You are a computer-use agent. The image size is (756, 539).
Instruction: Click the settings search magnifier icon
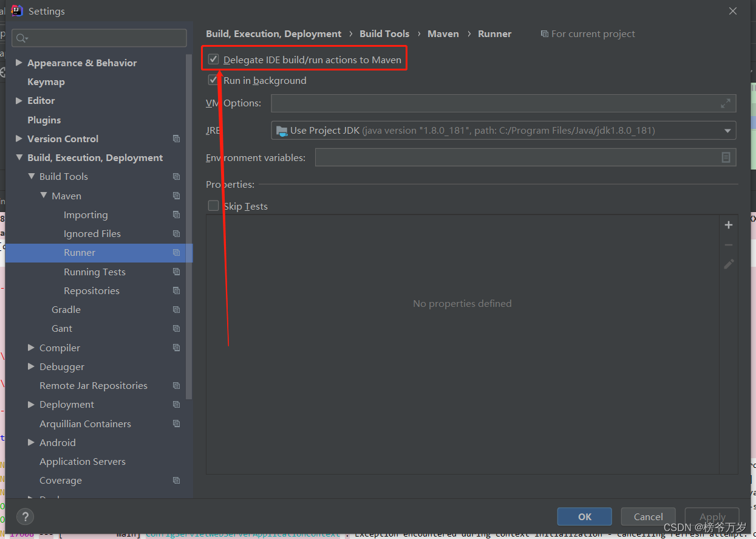[x=22, y=38]
